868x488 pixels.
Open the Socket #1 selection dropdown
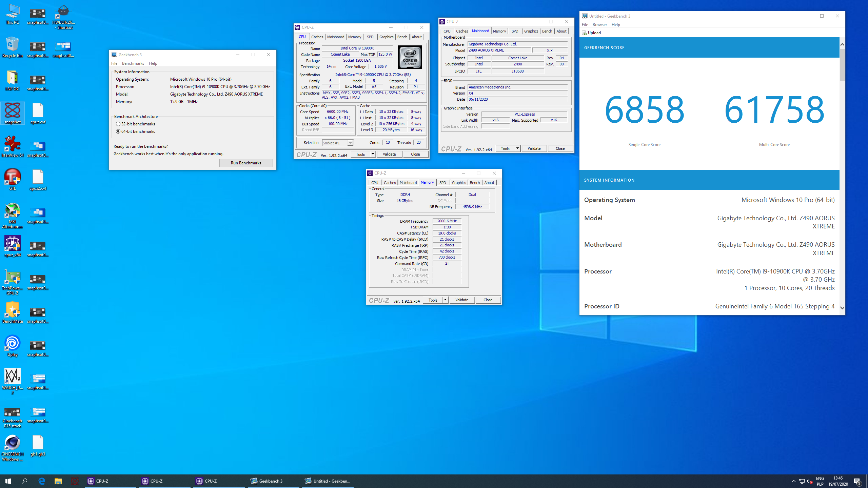(337, 143)
